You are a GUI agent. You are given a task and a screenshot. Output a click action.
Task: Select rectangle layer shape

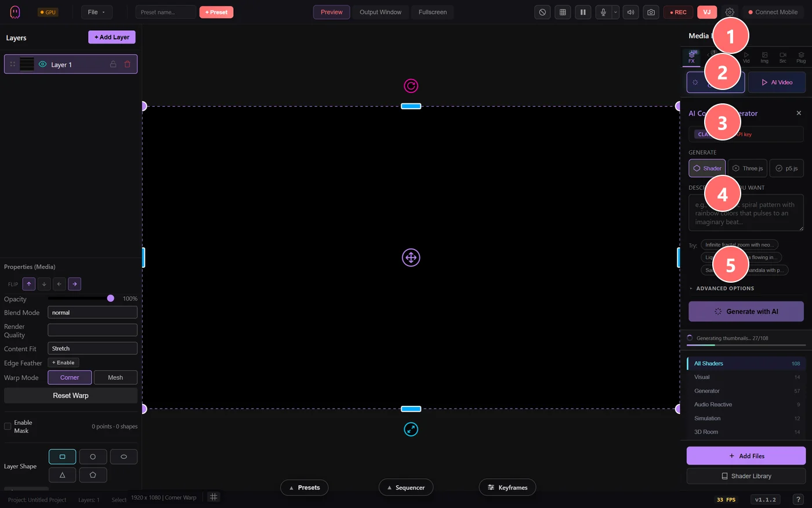tap(63, 457)
